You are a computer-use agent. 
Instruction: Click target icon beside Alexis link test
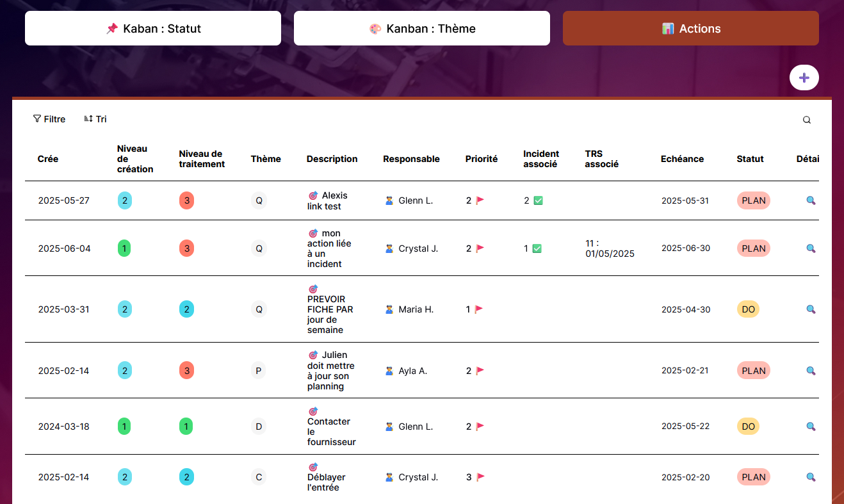click(313, 195)
